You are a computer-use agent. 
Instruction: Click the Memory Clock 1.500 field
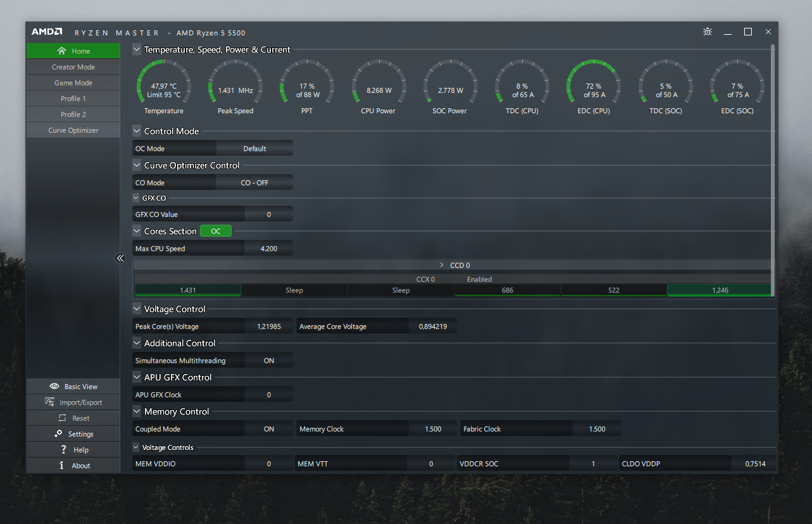(433, 428)
